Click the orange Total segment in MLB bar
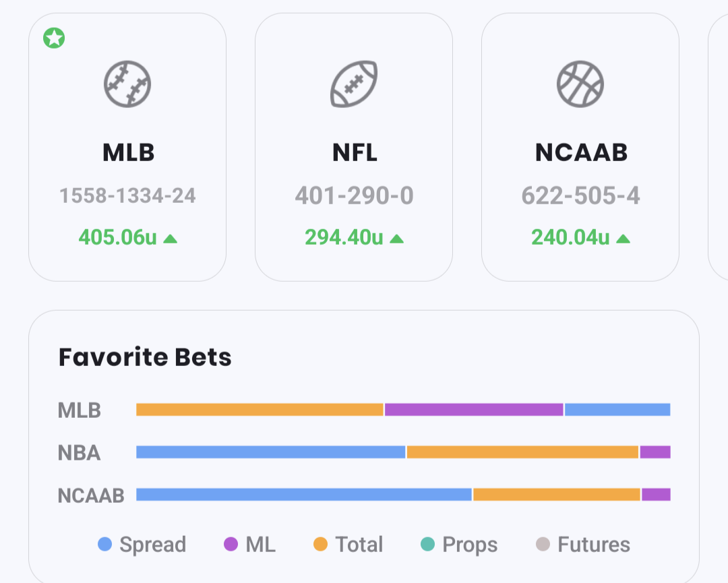Image resolution: width=728 pixels, height=583 pixels. (x=260, y=410)
